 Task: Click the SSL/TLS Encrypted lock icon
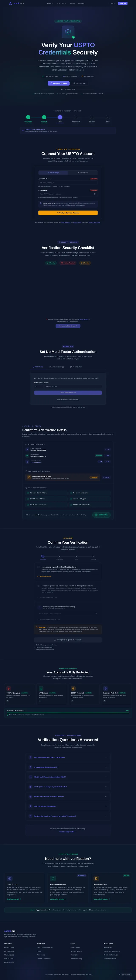(9, 688)
